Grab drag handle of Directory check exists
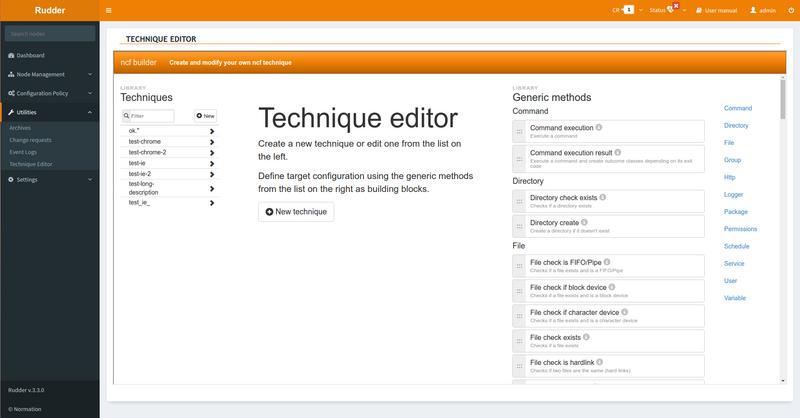The image size is (800, 418). point(519,202)
